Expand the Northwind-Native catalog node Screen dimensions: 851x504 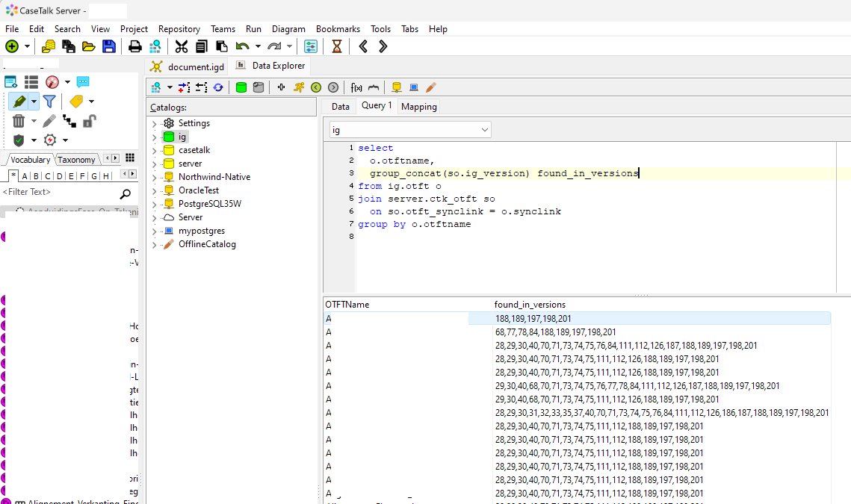click(x=154, y=177)
